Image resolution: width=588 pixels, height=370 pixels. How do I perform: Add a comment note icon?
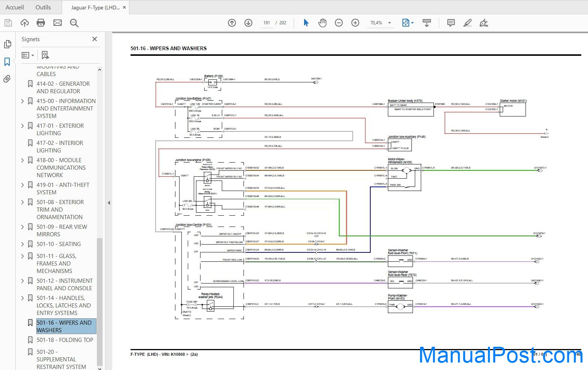451,23
